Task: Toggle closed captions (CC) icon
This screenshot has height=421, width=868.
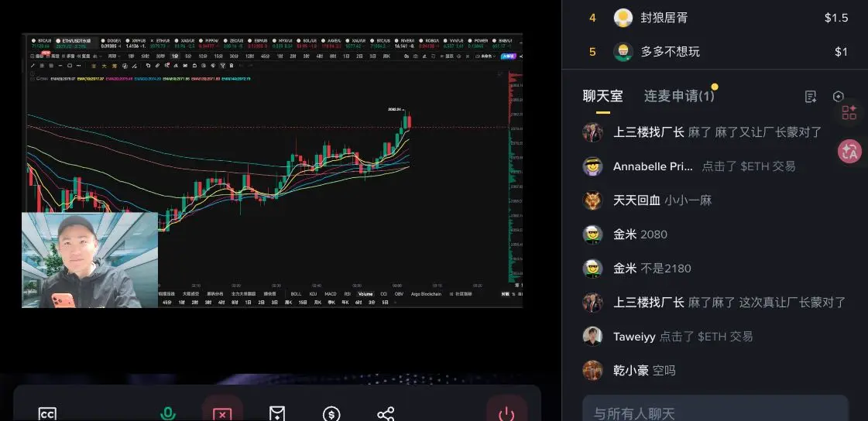Action: (47, 413)
